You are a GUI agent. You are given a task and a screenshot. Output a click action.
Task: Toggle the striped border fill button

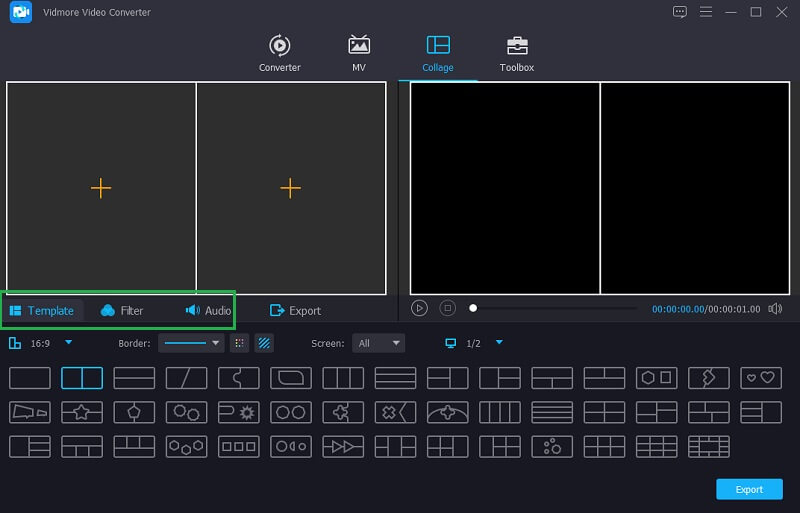click(264, 343)
